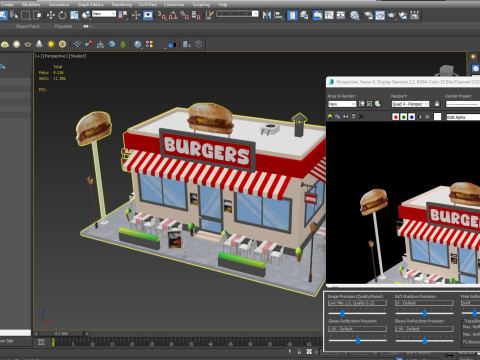Activate Select and Manipulate tool

pos(136,15)
